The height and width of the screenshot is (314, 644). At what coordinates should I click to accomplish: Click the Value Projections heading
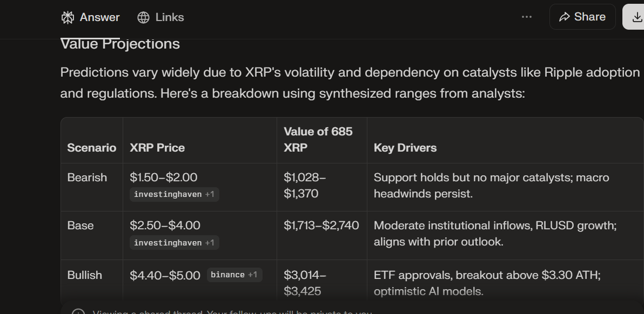(120, 44)
